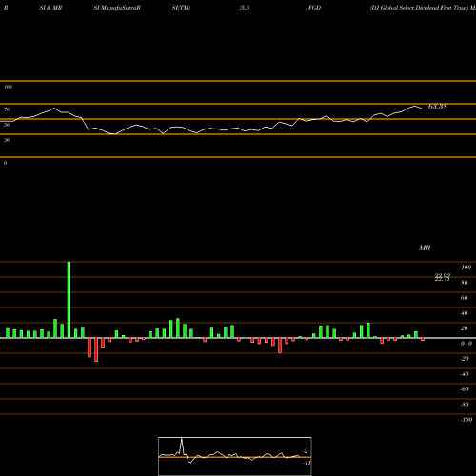Click the 50 level on RSI axis
The image size is (476, 476).
pyautogui.click(x=7, y=125)
